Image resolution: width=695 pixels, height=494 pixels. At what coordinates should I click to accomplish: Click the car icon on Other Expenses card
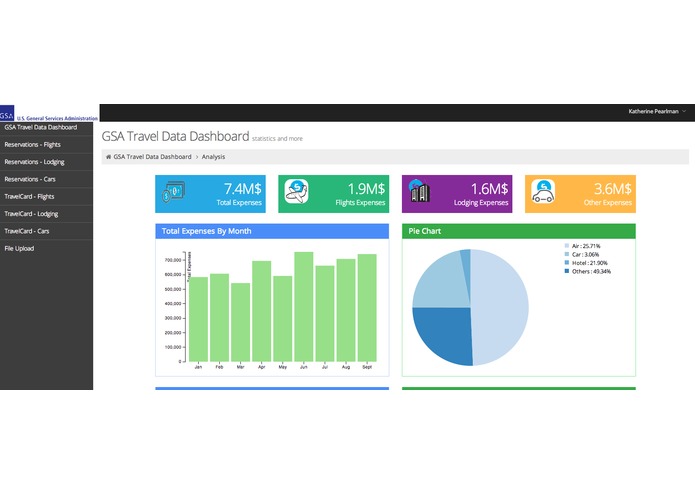[x=543, y=191]
